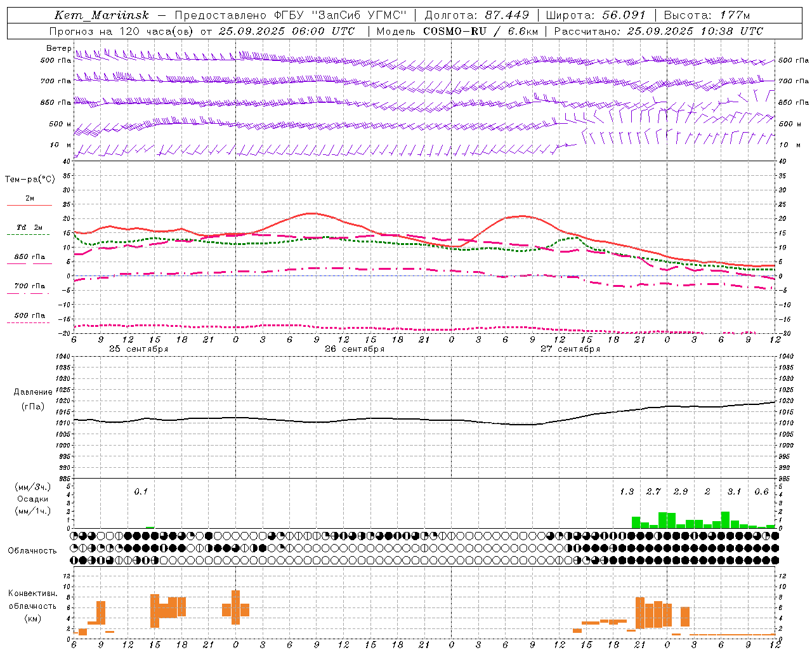
Task: Select the Широта: 56.091 header value
Action: (x=595, y=15)
